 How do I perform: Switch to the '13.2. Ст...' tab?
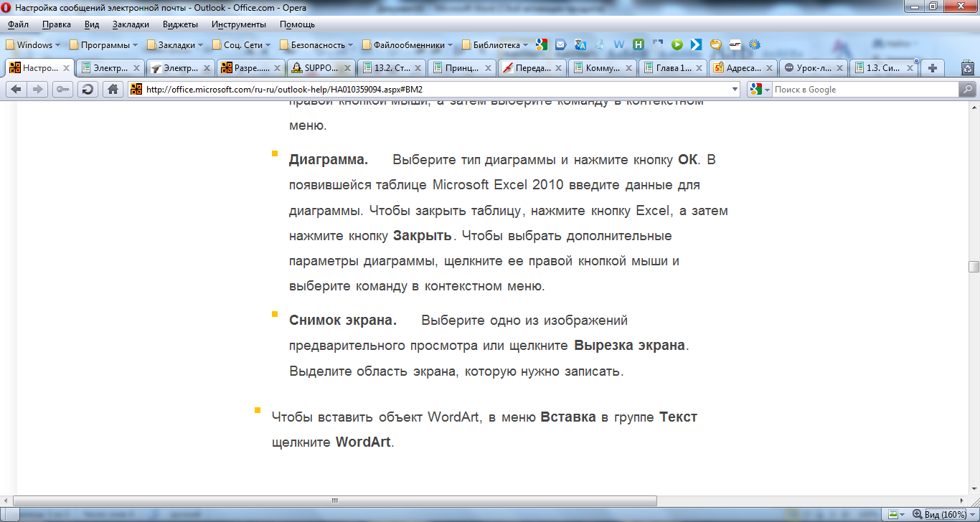click(x=391, y=68)
